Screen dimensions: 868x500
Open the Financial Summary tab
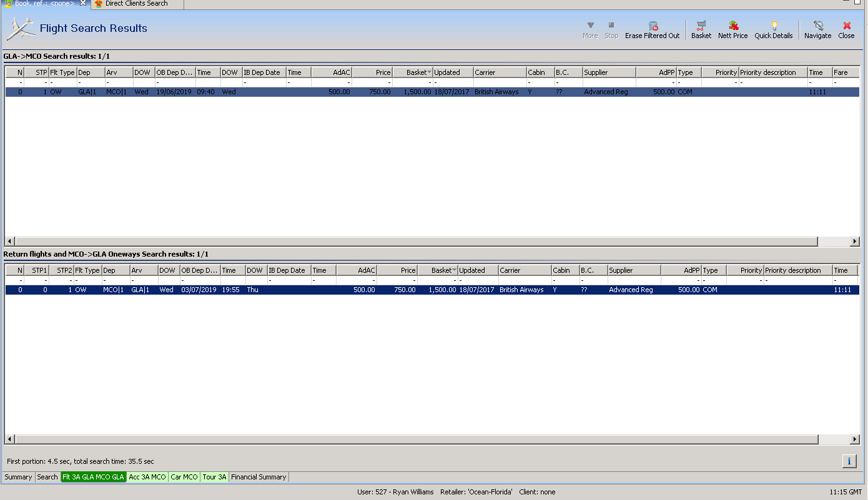click(259, 477)
